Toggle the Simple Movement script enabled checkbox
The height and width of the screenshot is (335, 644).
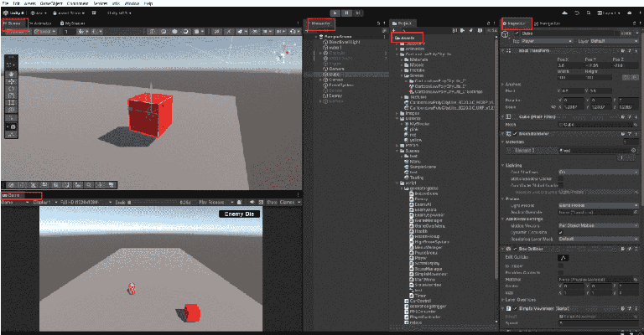515,308
